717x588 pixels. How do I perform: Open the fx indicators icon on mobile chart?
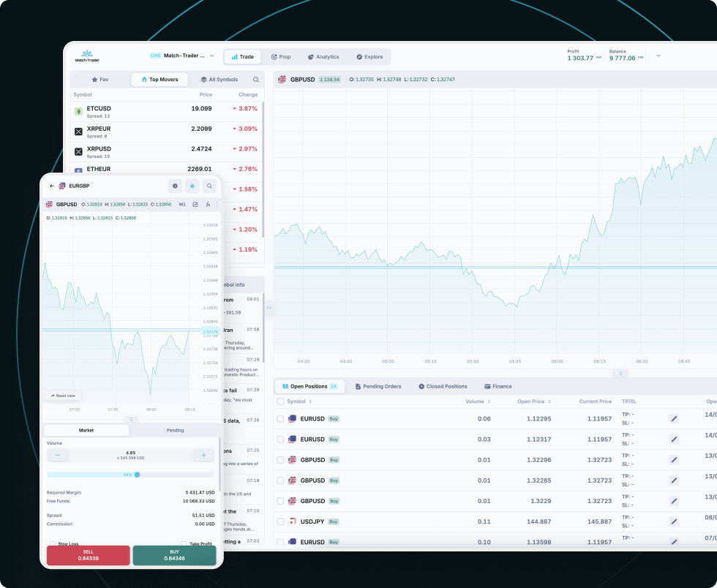(208, 205)
